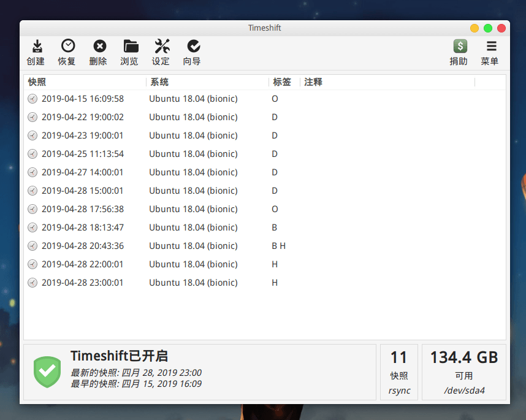Image resolution: width=526 pixels, height=420 pixels.
Task: Click clock icon of 2019-04-28 22:00:01 row
Action: click(32, 264)
